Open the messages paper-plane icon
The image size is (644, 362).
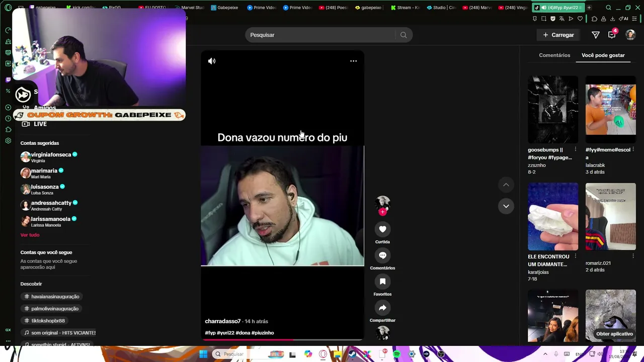pyautogui.click(x=596, y=35)
